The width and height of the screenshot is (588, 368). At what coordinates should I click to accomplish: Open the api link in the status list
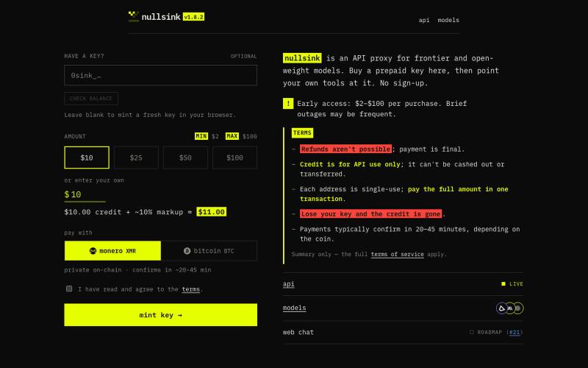(288, 284)
